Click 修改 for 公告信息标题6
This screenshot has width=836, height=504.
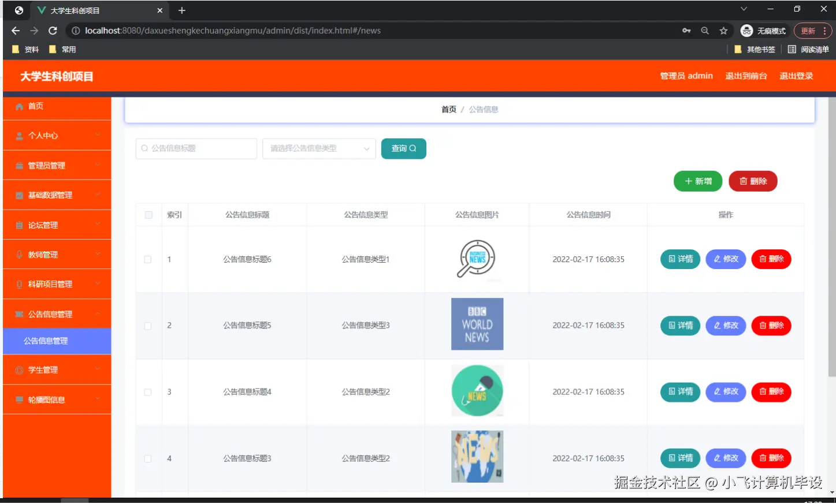pyautogui.click(x=726, y=259)
